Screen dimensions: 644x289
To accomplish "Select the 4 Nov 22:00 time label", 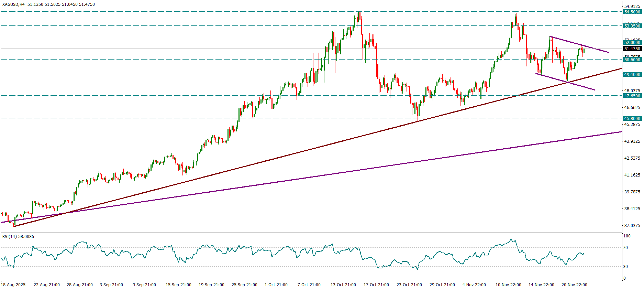I will [474, 285].
